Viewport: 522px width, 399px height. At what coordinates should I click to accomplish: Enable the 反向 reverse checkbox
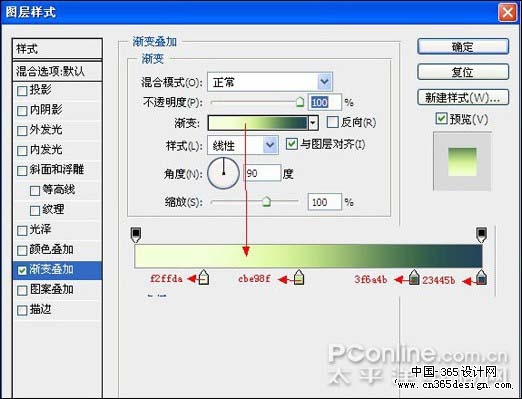[332, 122]
